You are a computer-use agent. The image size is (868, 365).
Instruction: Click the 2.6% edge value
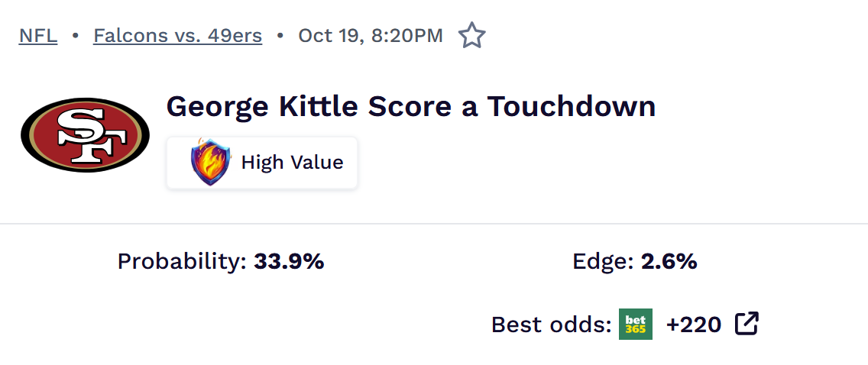[x=669, y=262]
